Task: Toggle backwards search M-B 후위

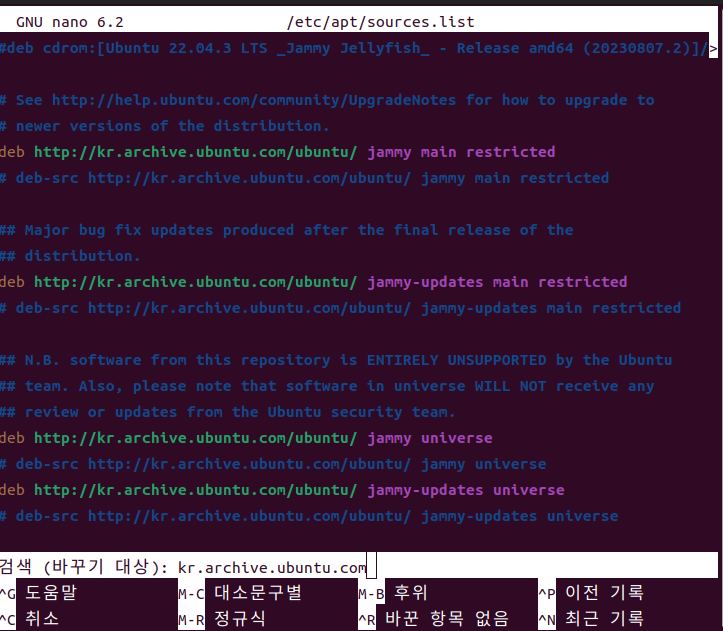Action: coord(393,593)
